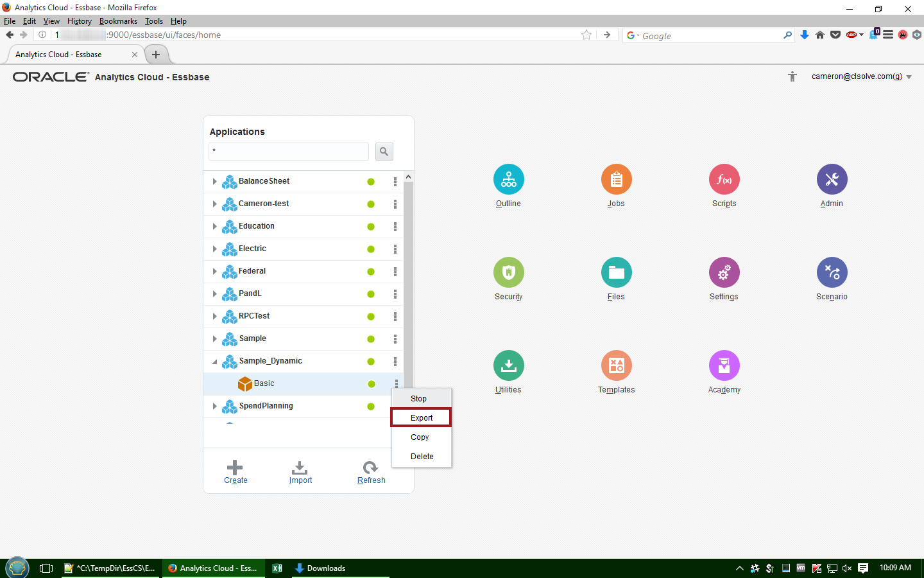Image resolution: width=924 pixels, height=578 pixels.
Task: Open the Academy icon
Action: click(724, 365)
